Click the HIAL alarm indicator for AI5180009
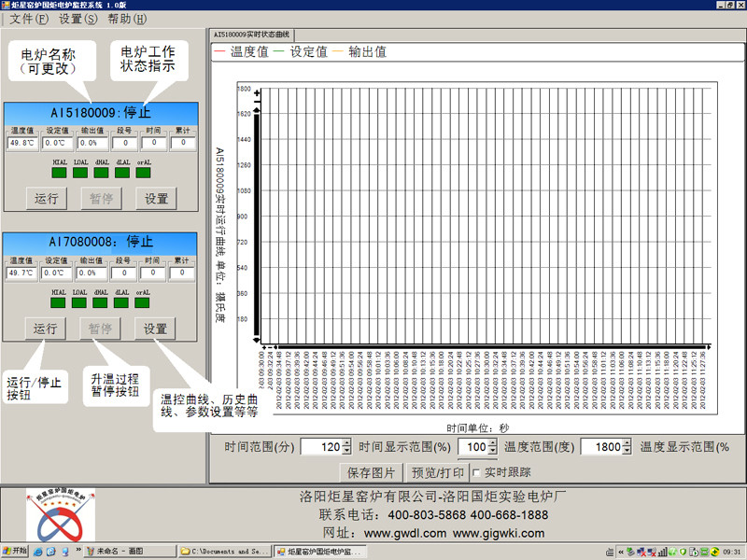 click(59, 172)
